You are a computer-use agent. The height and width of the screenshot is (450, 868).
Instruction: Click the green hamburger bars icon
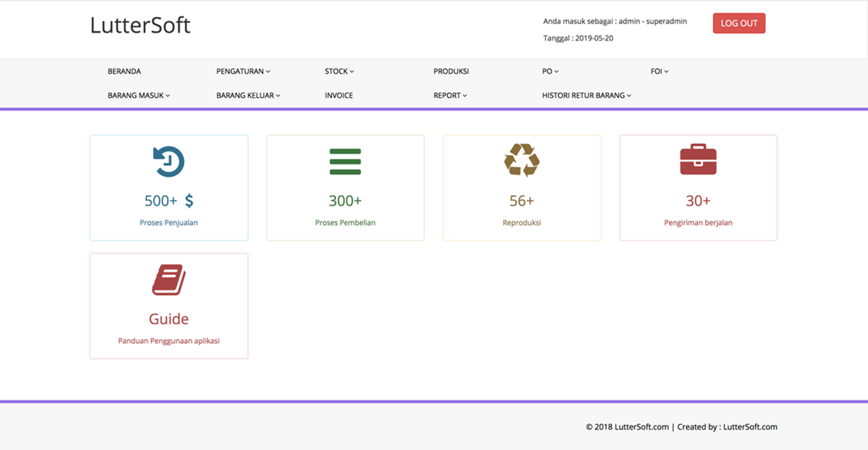(x=345, y=162)
